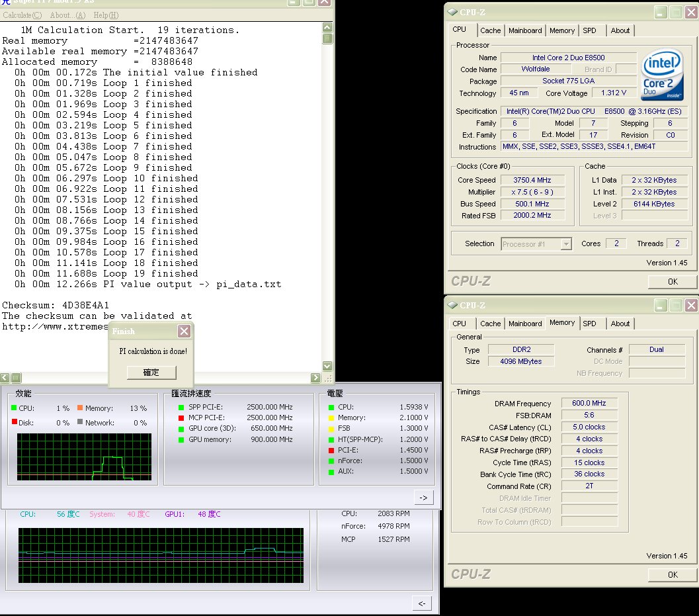Click the memory type value 'DDR2'
Screen dimensions: 699x616
click(522, 350)
